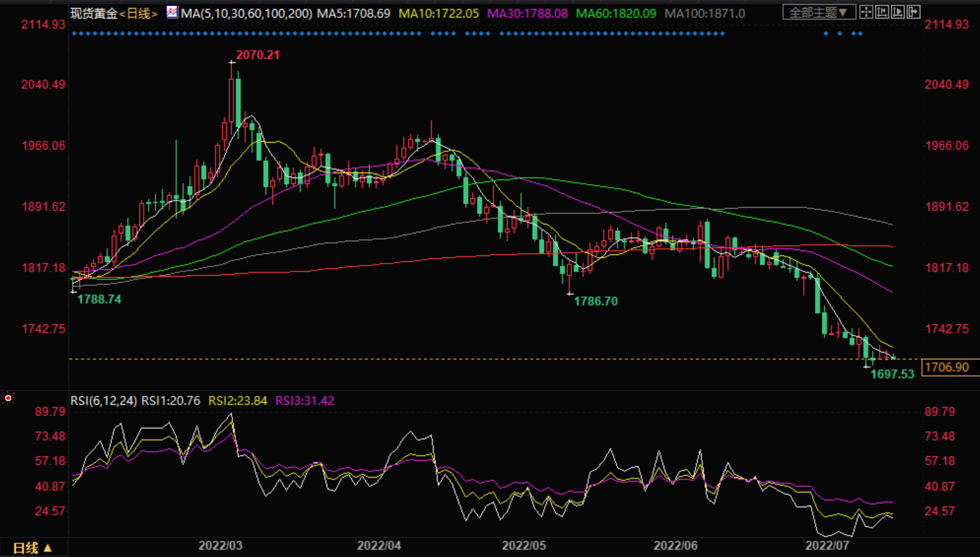The width and height of the screenshot is (980, 557).
Task: Click the 2022/05 date on time axis
Action: click(523, 546)
